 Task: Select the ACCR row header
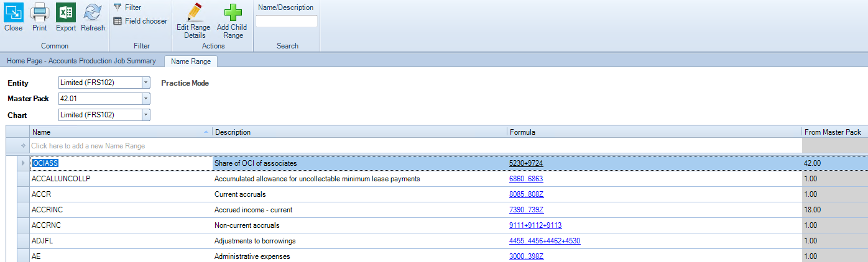(24, 194)
